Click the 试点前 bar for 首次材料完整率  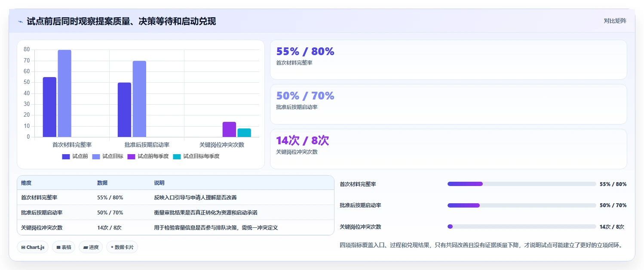(49, 107)
